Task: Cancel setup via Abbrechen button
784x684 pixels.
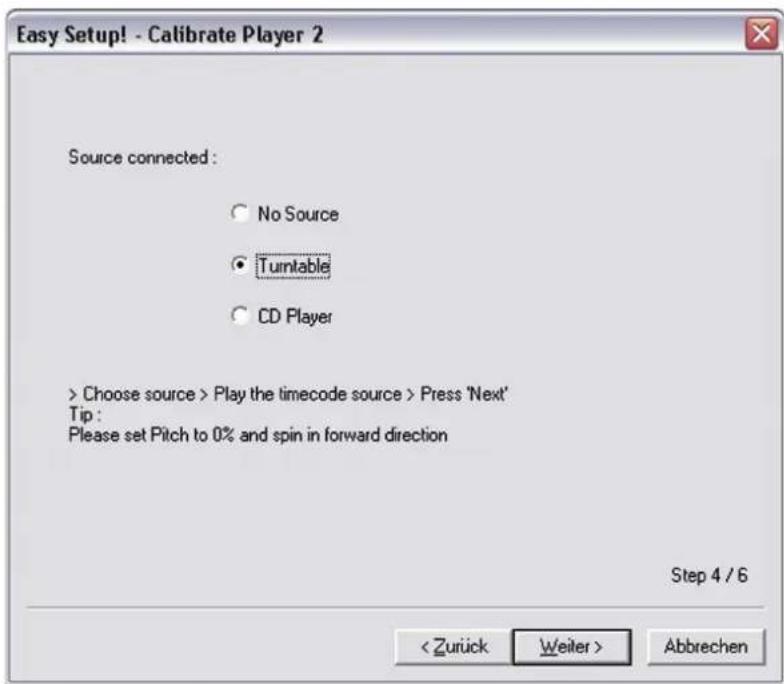Action: [706, 647]
